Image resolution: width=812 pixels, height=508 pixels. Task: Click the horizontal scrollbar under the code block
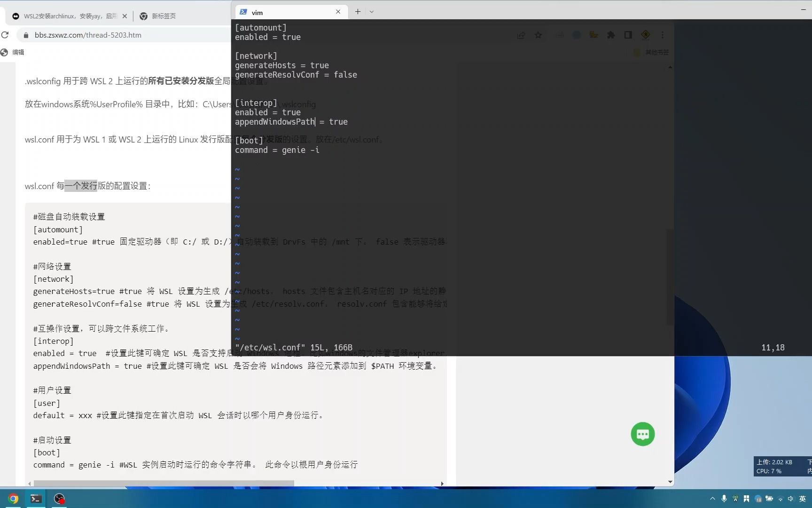click(164, 483)
